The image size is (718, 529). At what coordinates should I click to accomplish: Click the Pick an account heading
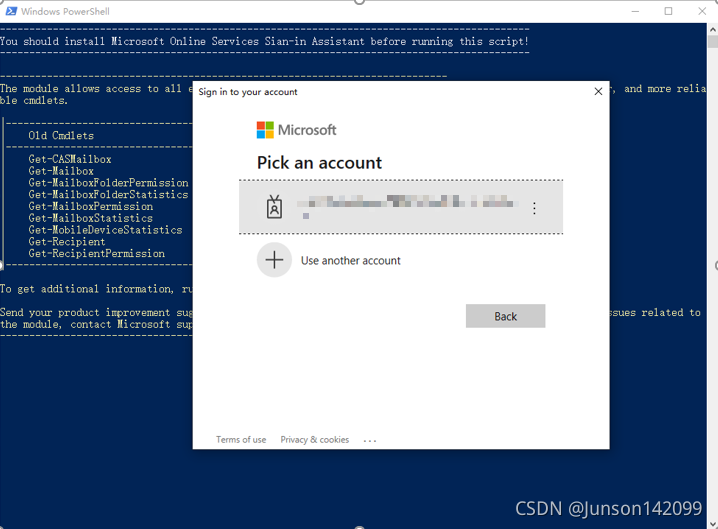point(319,163)
